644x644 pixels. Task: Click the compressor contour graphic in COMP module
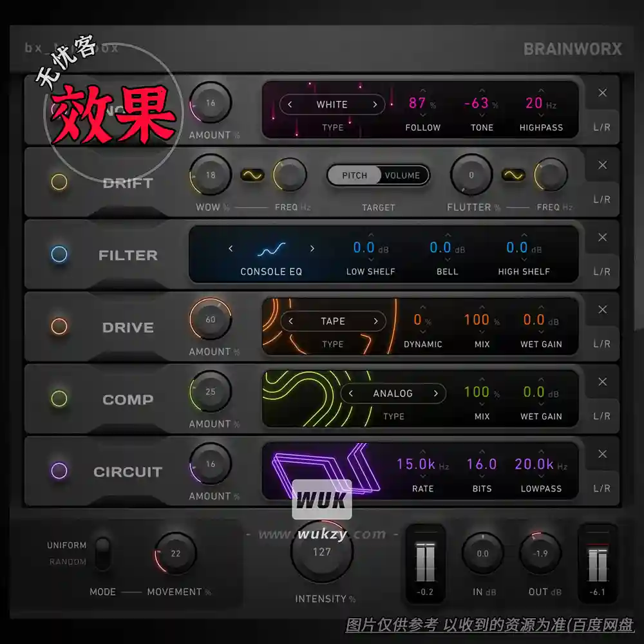pyautogui.click(x=296, y=393)
